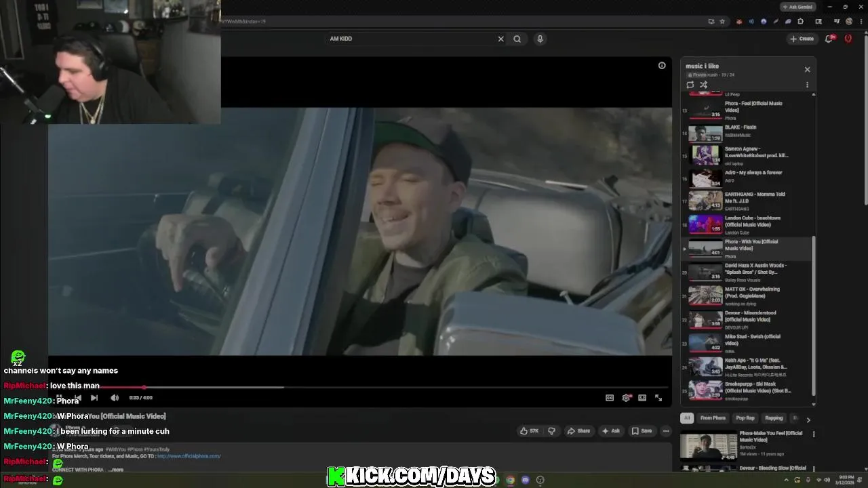This screenshot has width=868, height=488.
Task: Select Adr0 - My always & forever
Action: pos(746,178)
